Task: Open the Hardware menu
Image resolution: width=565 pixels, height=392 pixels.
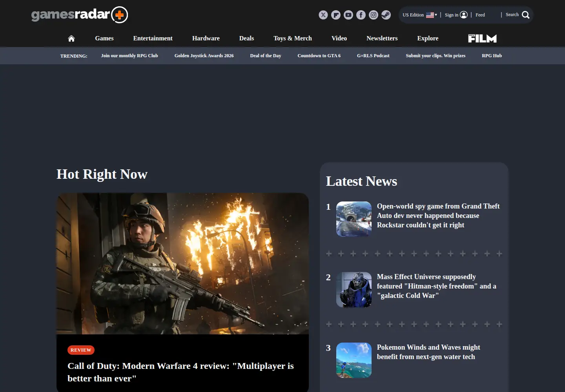Action: coord(206,38)
